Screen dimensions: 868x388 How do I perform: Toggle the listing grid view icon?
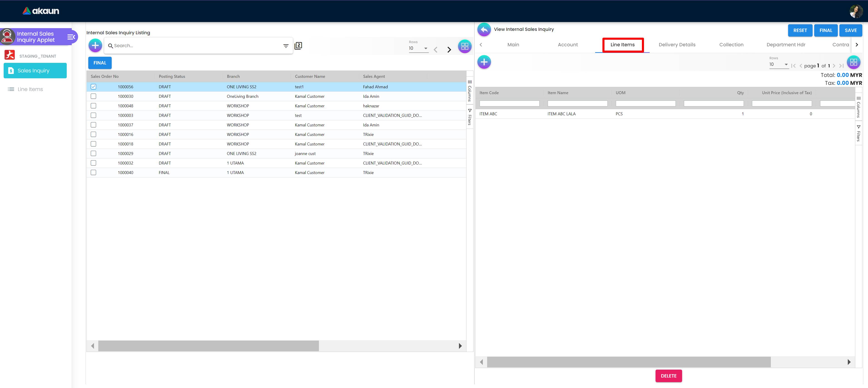point(464,47)
